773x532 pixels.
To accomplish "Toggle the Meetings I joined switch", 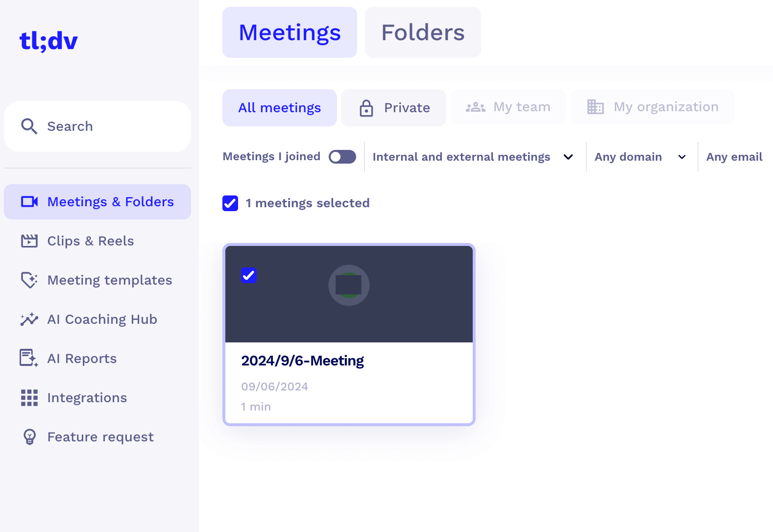I will (342, 157).
